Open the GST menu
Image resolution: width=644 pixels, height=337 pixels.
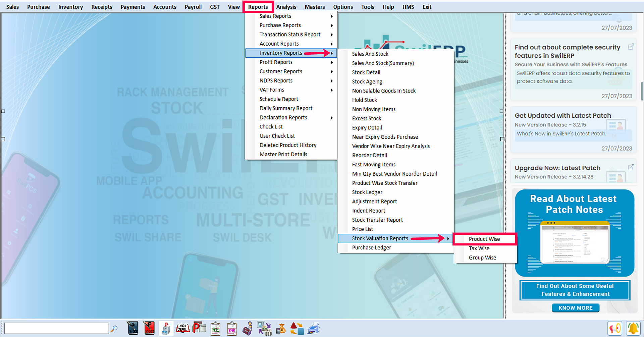pos(215,7)
